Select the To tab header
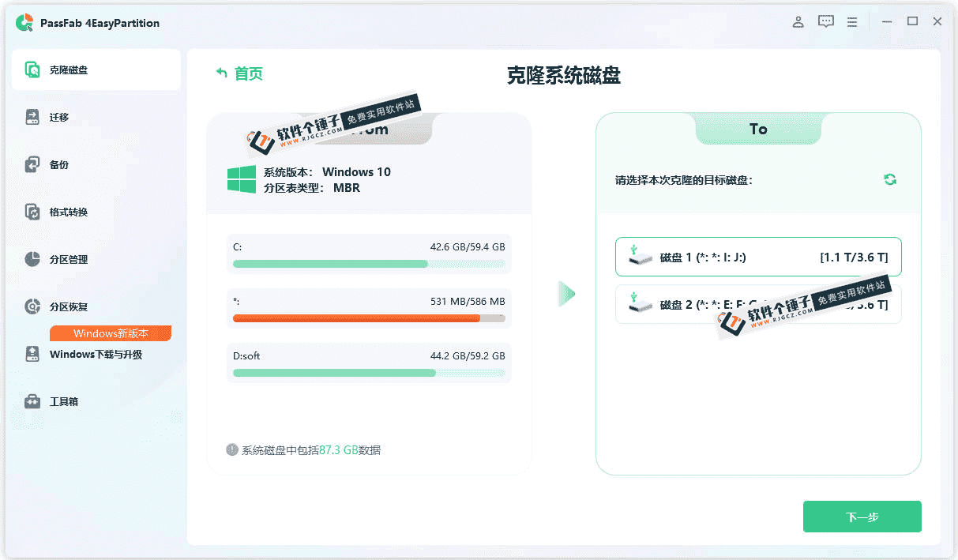958x560 pixels. tap(758, 129)
